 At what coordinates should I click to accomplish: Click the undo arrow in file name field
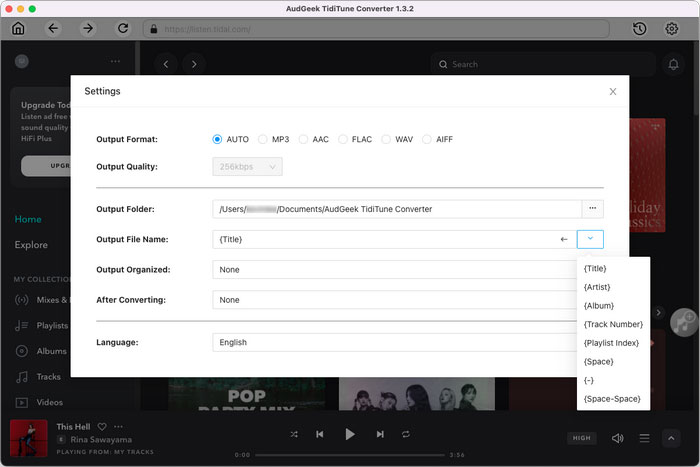pyautogui.click(x=564, y=240)
